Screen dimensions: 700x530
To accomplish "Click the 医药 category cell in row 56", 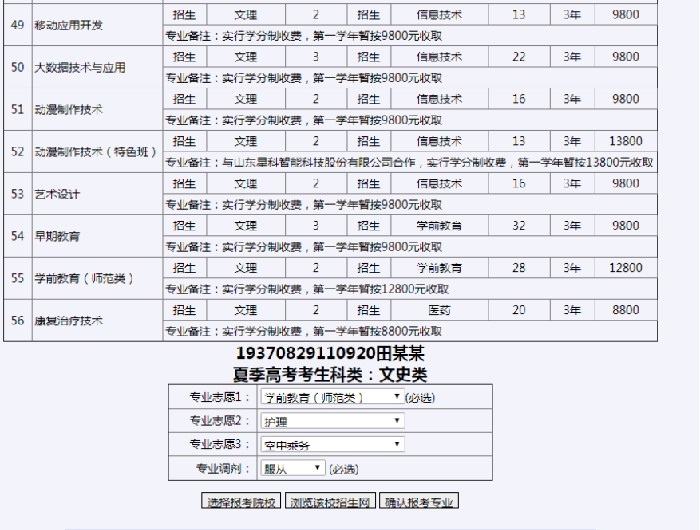I will tap(439, 310).
